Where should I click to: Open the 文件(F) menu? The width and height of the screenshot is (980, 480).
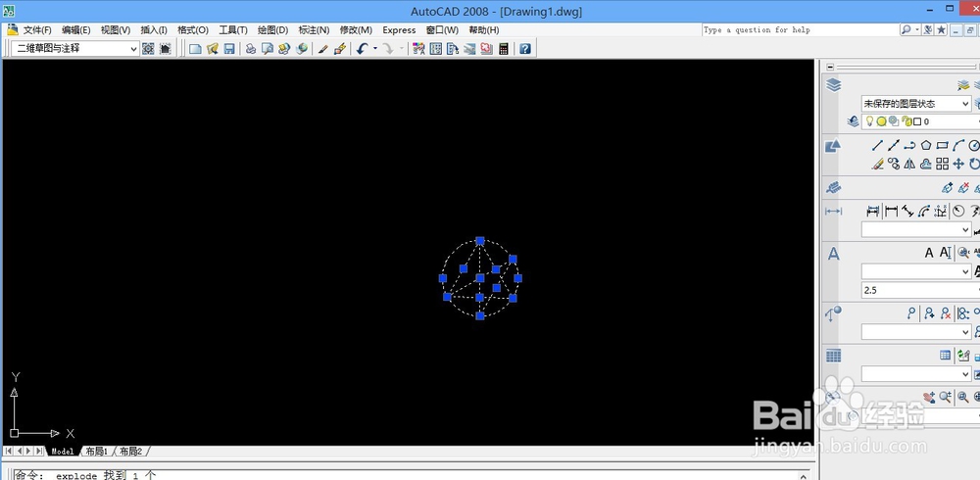click(x=37, y=30)
